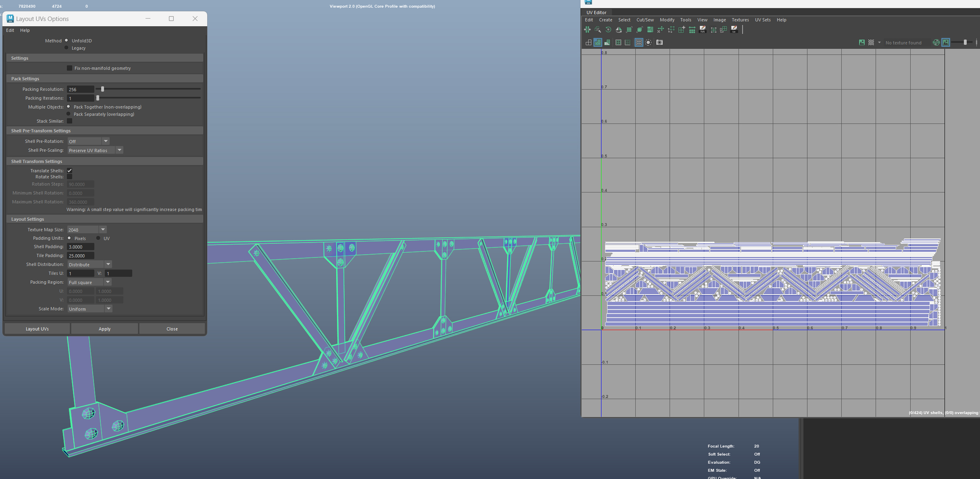980x479 pixels.
Task: Enable the Rotate Shells checkbox
Action: [x=70, y=177]
